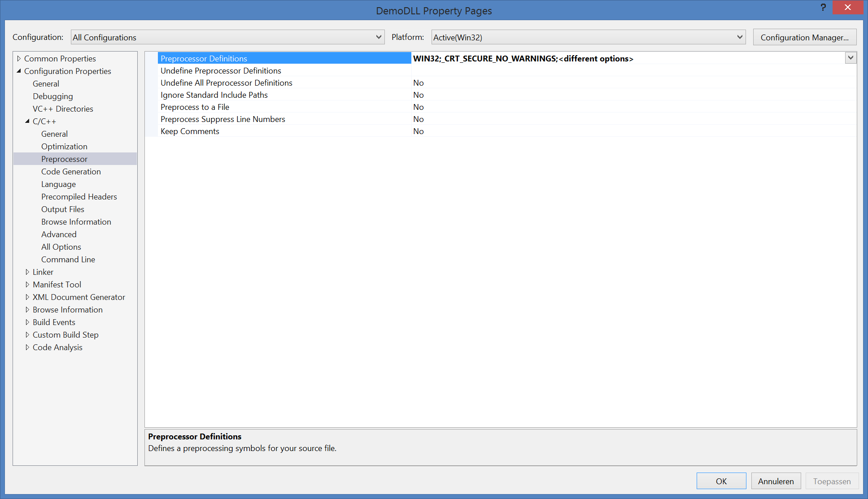Select VC++ Directories in the tree
The image size is (868, 499).
[63, 108]
